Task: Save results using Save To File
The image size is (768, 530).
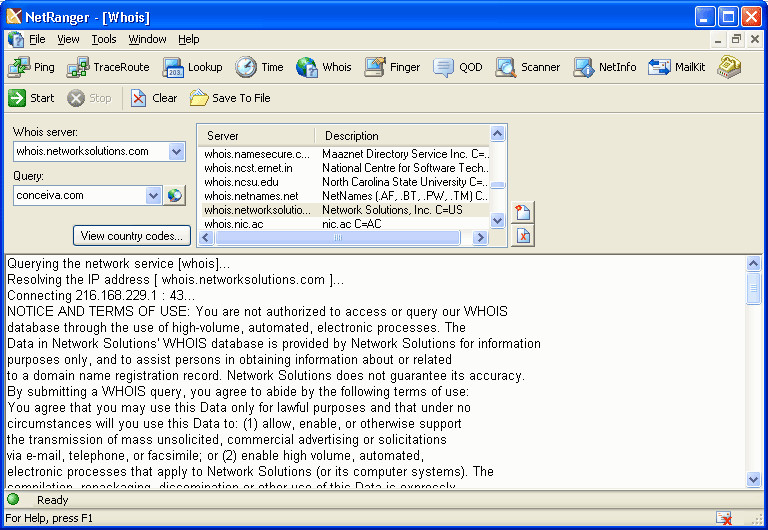Action: tap(230, 98)
